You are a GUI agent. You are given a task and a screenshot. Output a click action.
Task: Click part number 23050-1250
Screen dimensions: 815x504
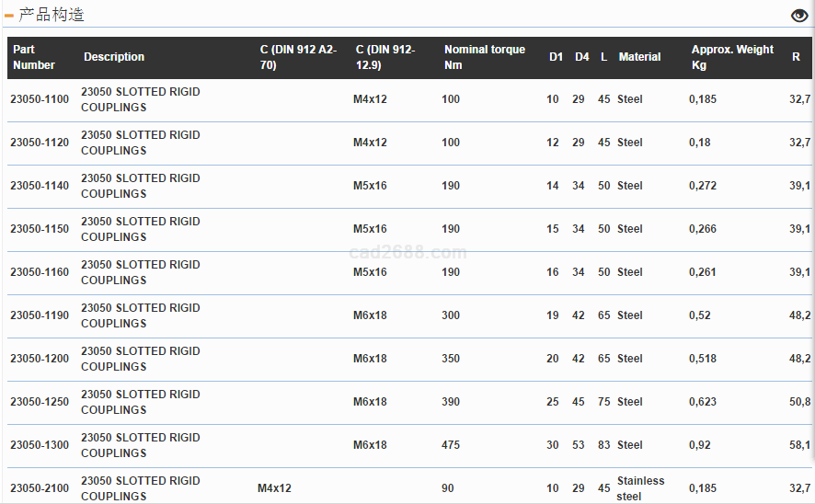40,402
